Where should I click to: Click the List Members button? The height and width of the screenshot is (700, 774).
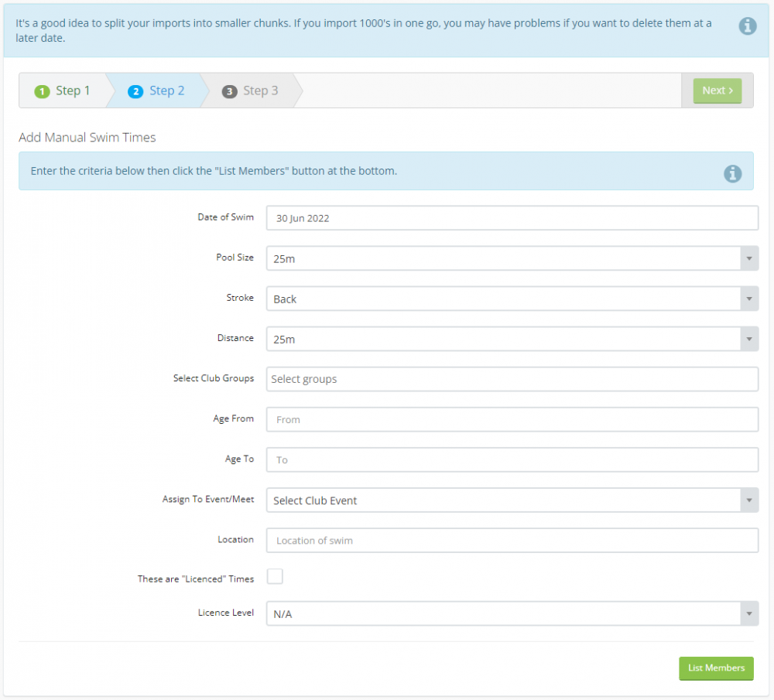(x=716, y=668)
